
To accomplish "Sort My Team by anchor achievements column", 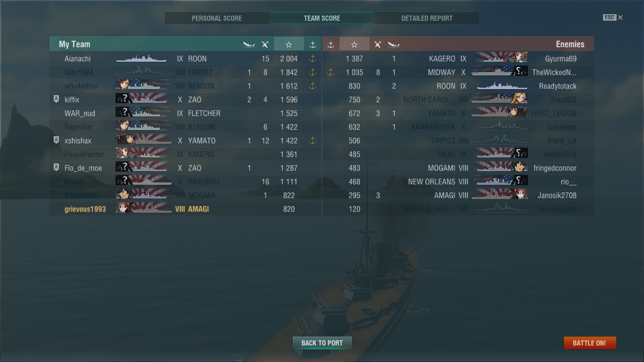I will pos(312,44).
